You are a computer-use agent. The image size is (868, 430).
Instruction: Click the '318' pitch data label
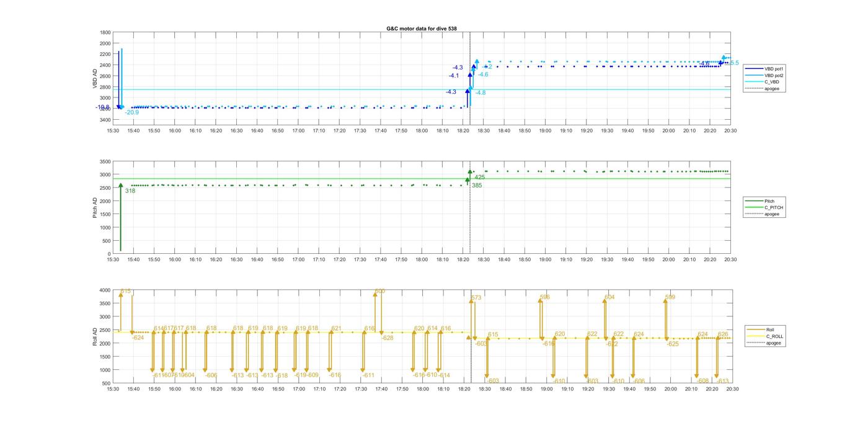[130, 191]
